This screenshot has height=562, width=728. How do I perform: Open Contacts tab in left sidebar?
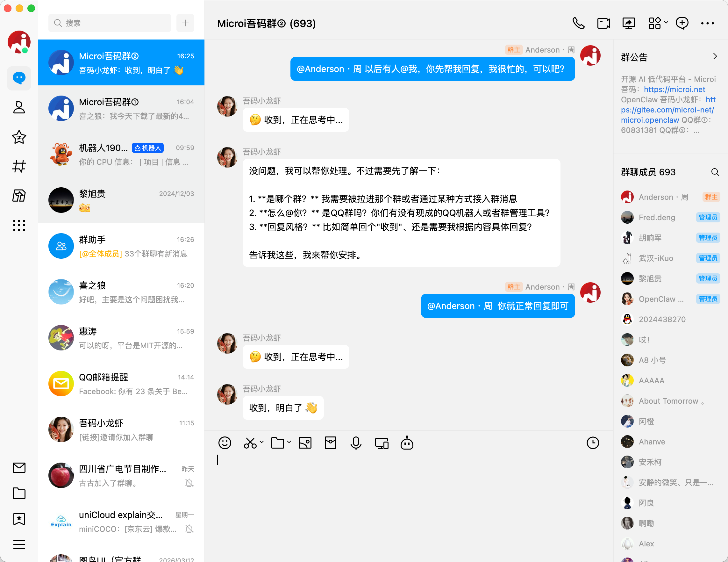(x=19, y=107)
